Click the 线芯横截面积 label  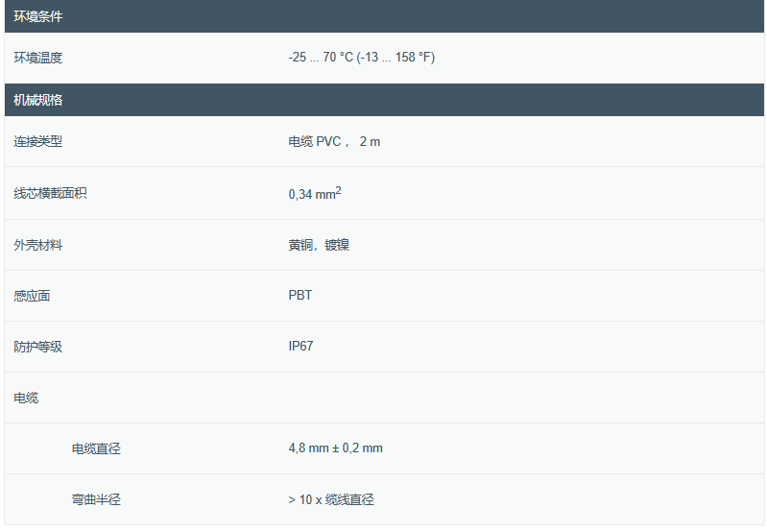50,193
